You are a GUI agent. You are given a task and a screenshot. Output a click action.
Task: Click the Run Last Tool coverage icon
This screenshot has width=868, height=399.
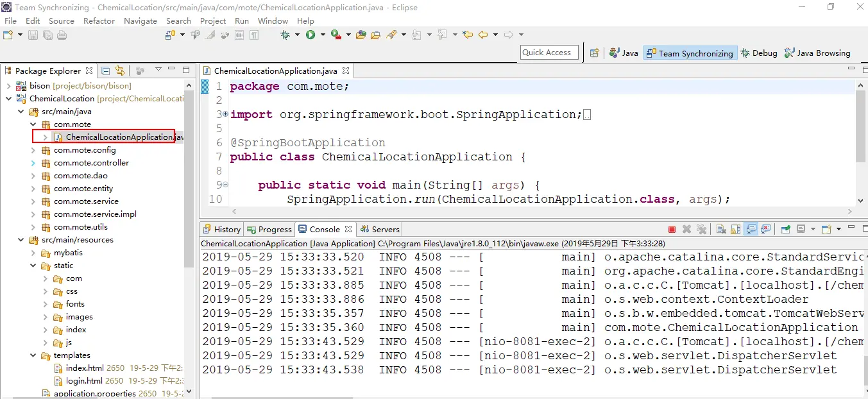336,35
